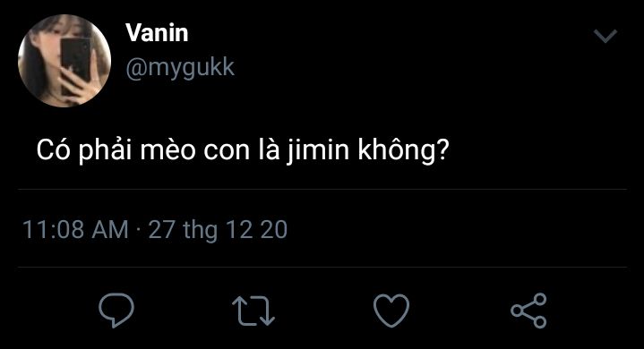Click the 11:08 AM timestamp
644x349 pixels.
pyautogui.click(x=75, y=229)
